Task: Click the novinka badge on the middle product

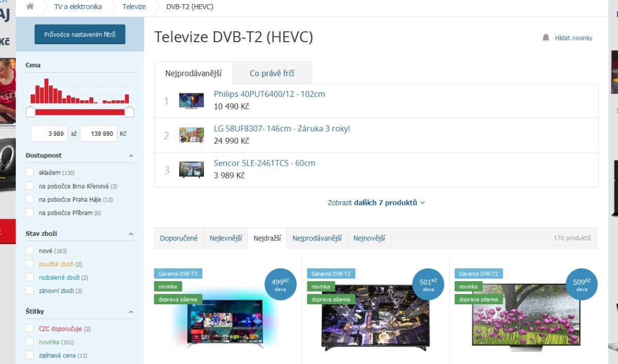Action: click(320, 286)
